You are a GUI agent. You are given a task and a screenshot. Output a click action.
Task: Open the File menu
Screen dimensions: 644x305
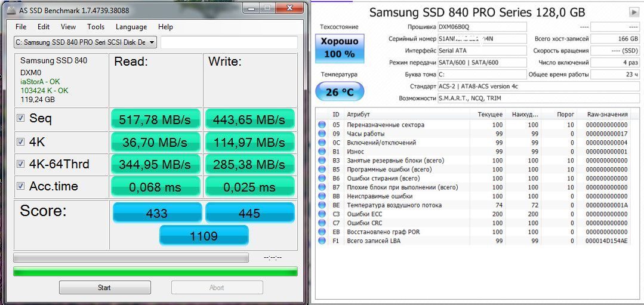(x=20, y=27)
